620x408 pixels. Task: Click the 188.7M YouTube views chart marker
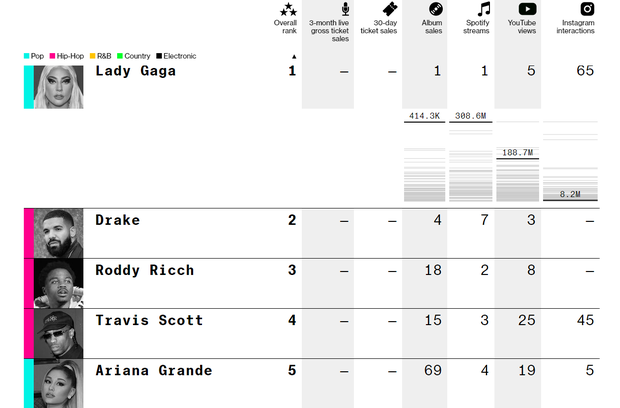click(x=517, y=153)
